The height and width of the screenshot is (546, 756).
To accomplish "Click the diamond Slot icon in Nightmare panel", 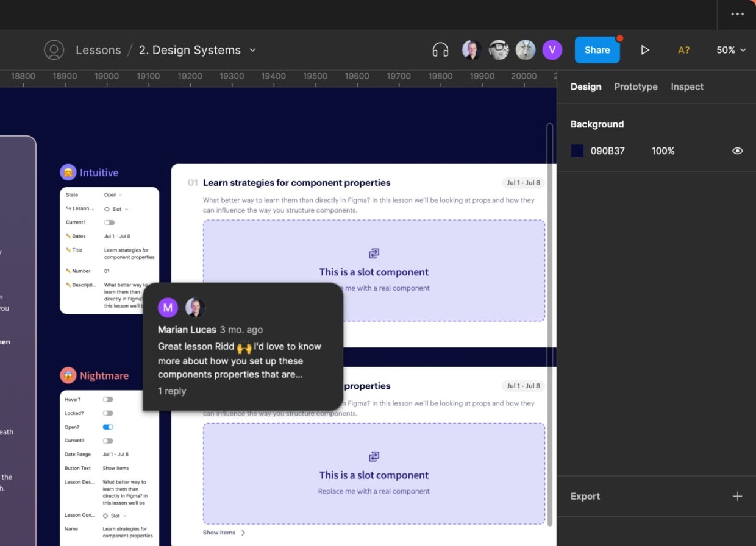I will tap(105, 516).
